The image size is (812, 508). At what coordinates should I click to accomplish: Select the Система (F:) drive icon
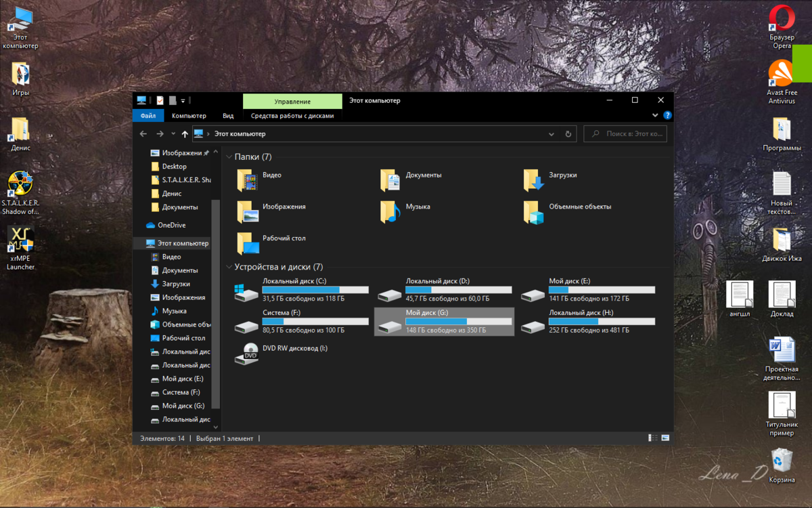pos(246,326)
